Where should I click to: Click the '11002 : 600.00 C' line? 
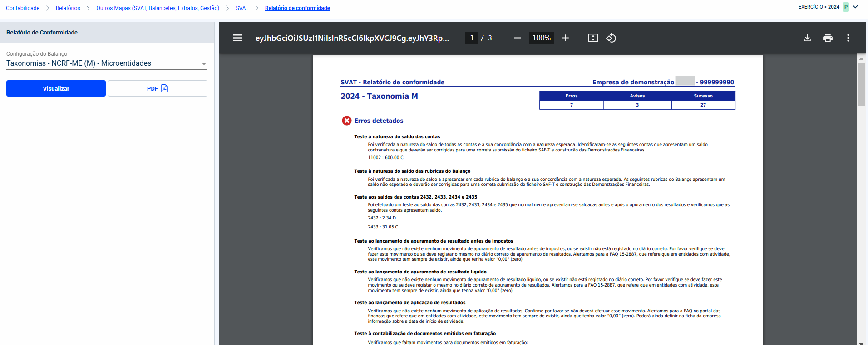pos(385,158)
